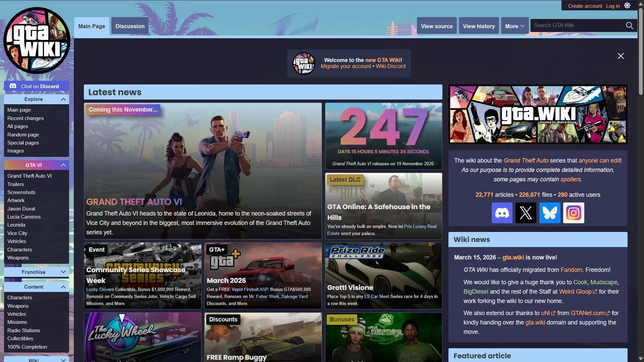The height and width of the screenshot is (362, 644).
Task: Click inside the Search GTA Wiki field
Action: point(577,25)
